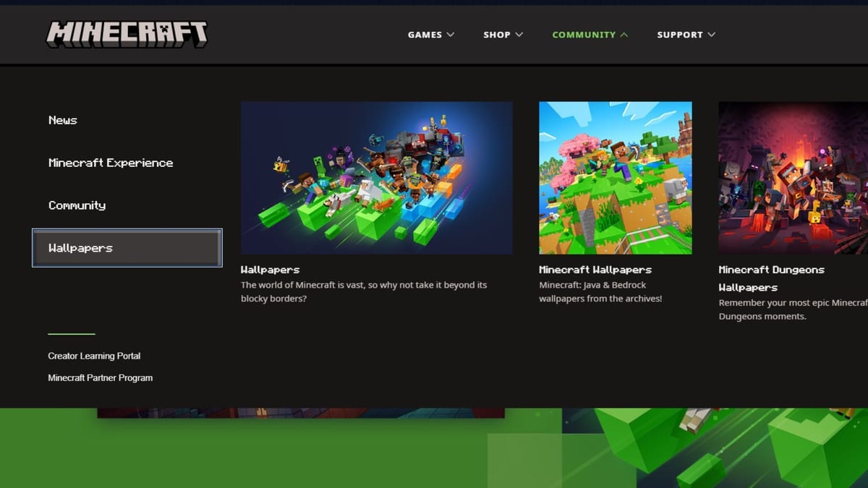Visit the Minecraft Partner Program
This screenshot has width=868, height=488.
pos(100,377)
